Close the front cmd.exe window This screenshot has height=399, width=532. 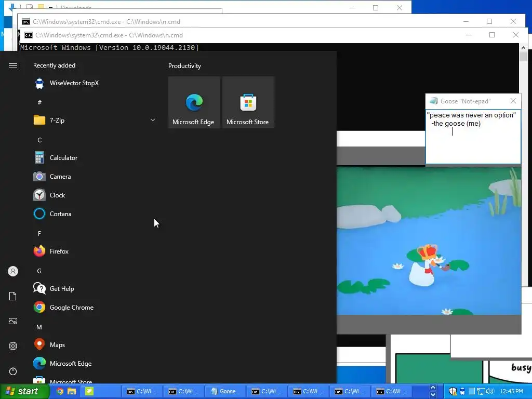coord(516,35)
